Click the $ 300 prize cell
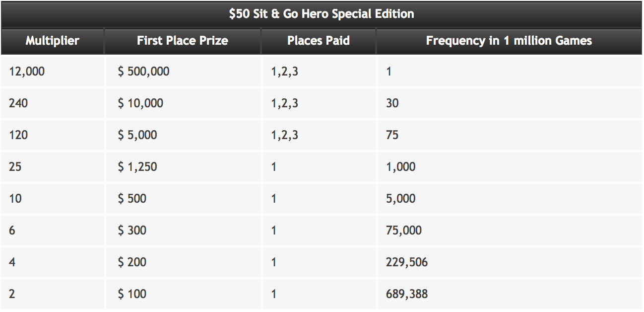 click(183, 231)
